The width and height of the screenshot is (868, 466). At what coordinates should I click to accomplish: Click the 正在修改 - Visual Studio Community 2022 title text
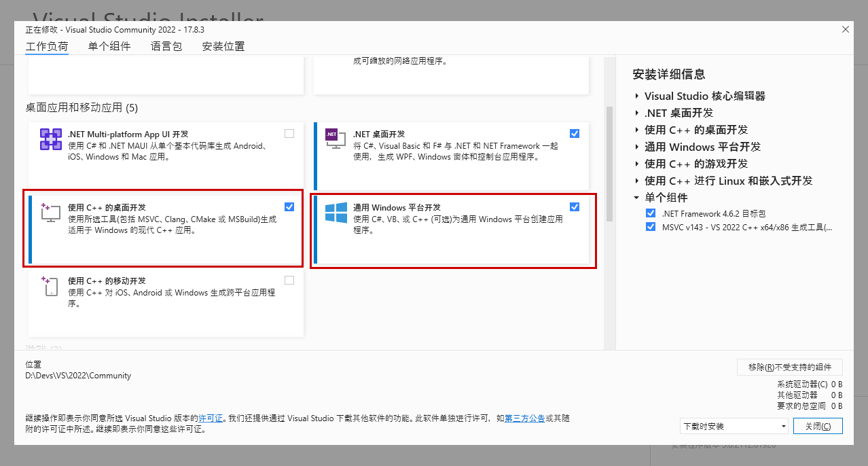click(115, 30)
